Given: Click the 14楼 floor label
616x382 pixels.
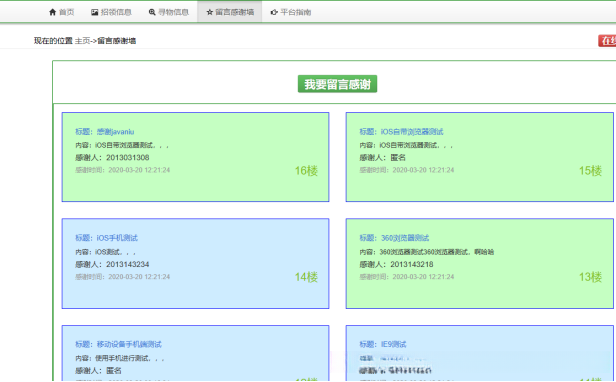Looking at the screenshot, I should tap(306, 277).
